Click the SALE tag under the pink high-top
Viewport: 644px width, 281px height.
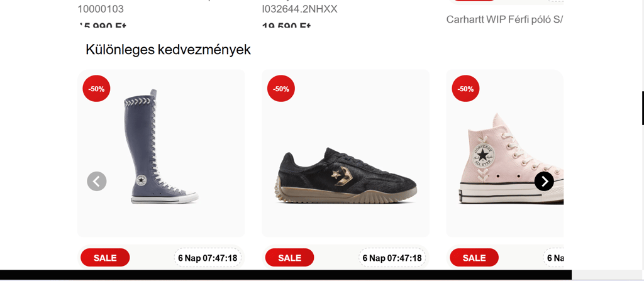[x=474, y=258]
